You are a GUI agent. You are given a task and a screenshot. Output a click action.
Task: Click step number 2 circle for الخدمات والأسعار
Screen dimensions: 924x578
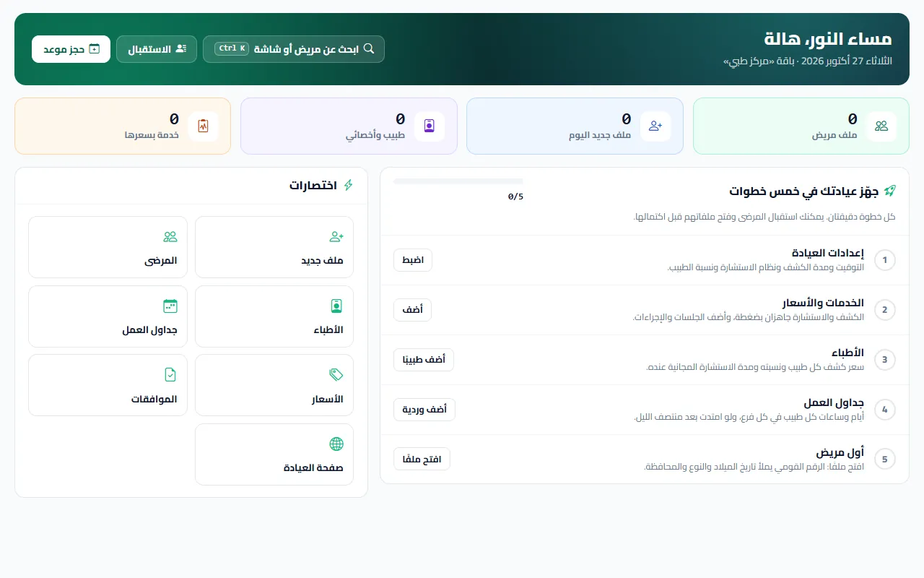(x=885, y=310)
